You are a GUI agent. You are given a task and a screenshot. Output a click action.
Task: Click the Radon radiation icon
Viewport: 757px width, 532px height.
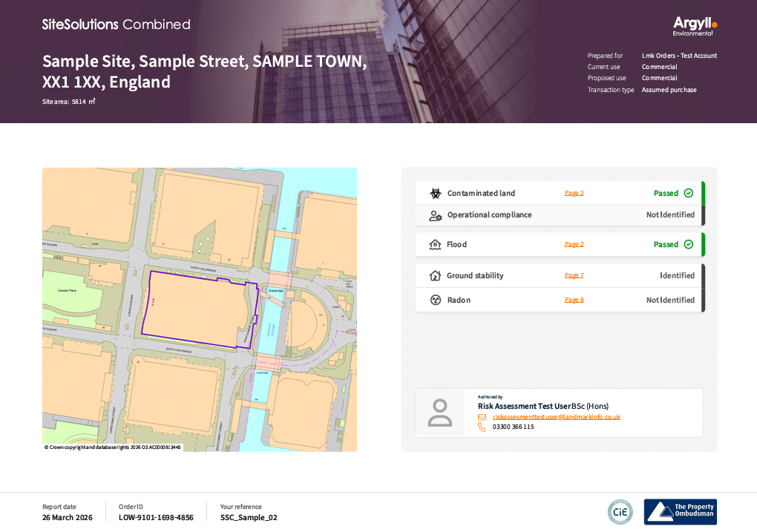coord(436,301)
